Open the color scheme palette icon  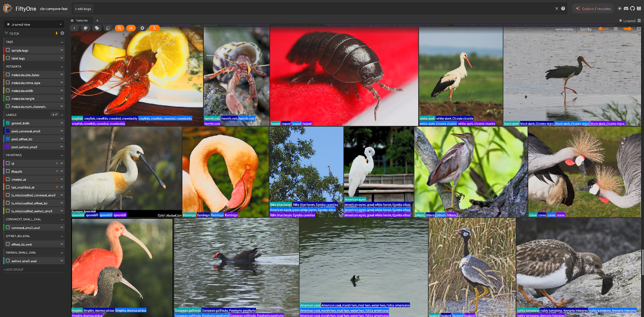point(86,28)
